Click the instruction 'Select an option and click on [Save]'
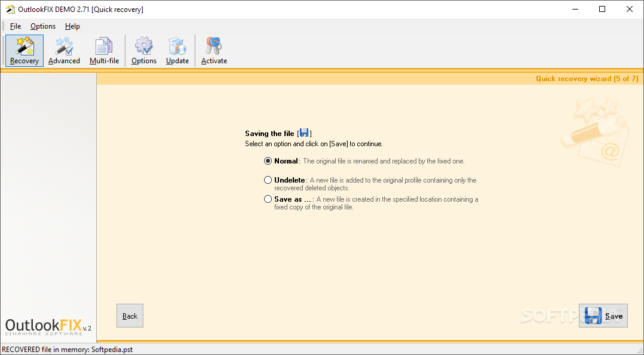The width and height of the screenshot is (644, 355). pos(314,144)
